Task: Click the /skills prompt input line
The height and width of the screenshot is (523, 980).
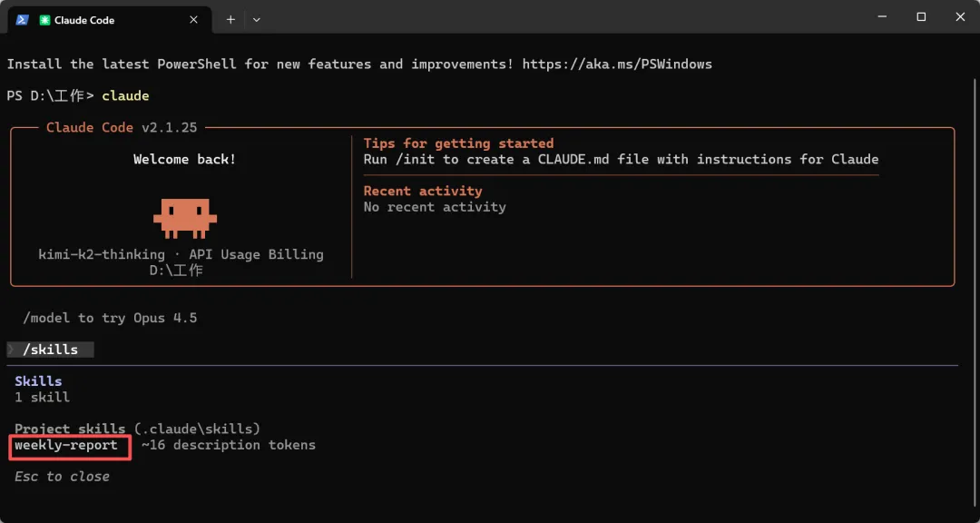Action: [x=51, y=350]
